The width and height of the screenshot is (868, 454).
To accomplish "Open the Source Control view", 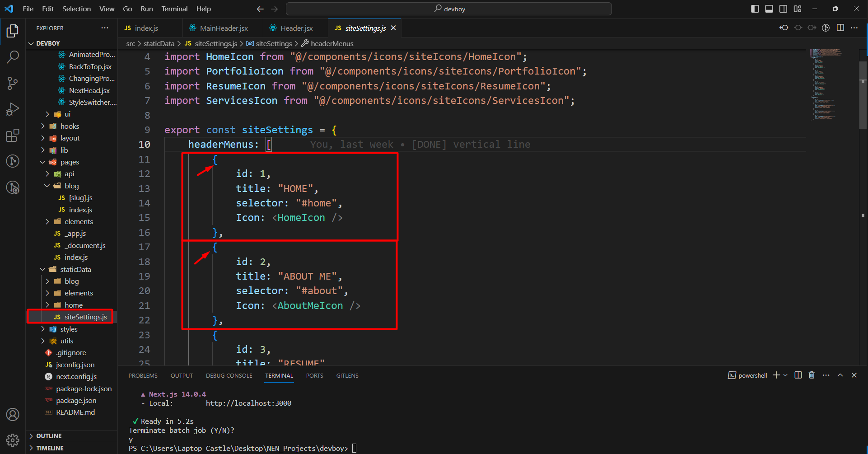I will click(13, 83).
